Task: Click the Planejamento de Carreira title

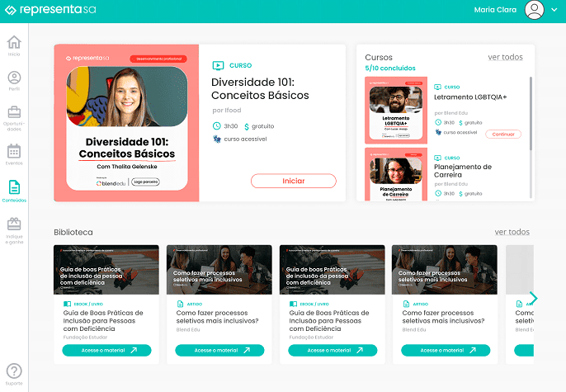Action: [463, 171]
